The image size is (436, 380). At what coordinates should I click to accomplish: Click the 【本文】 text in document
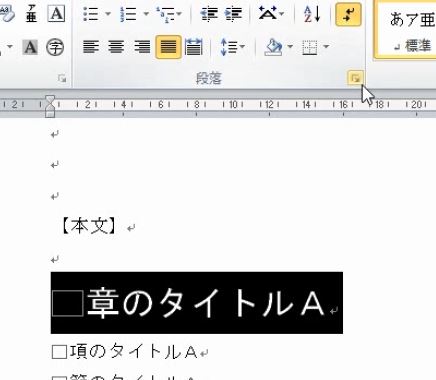pyautogui.click(x=89, y=226)
